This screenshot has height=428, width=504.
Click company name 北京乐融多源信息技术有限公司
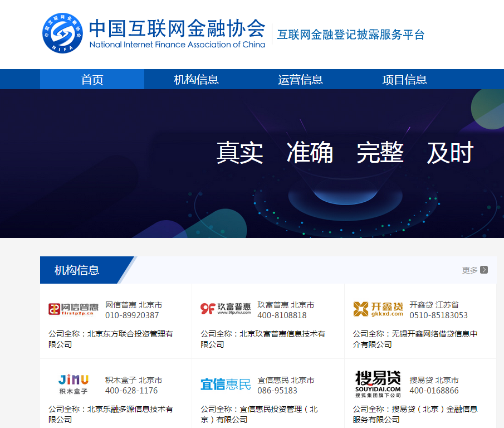111,414
